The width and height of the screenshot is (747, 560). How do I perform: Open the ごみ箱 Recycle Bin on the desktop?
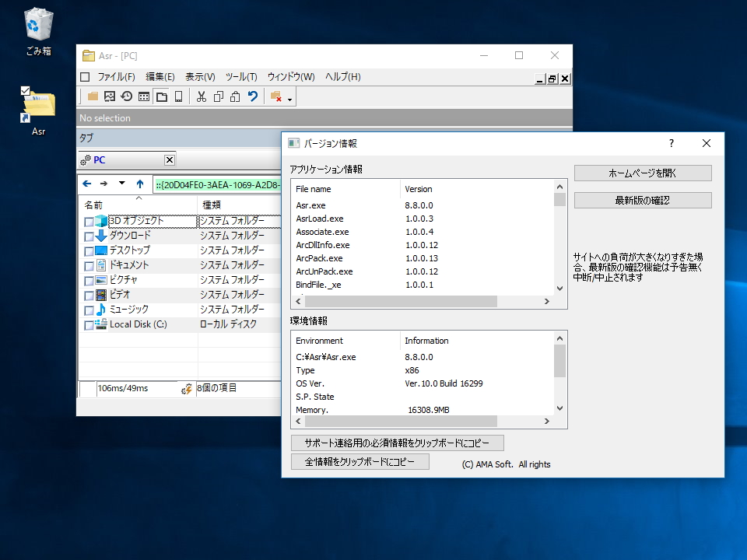(36, 23)
